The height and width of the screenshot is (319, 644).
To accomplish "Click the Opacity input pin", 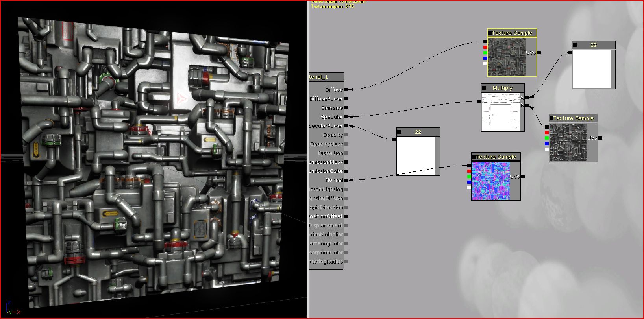I will (346, 135).
